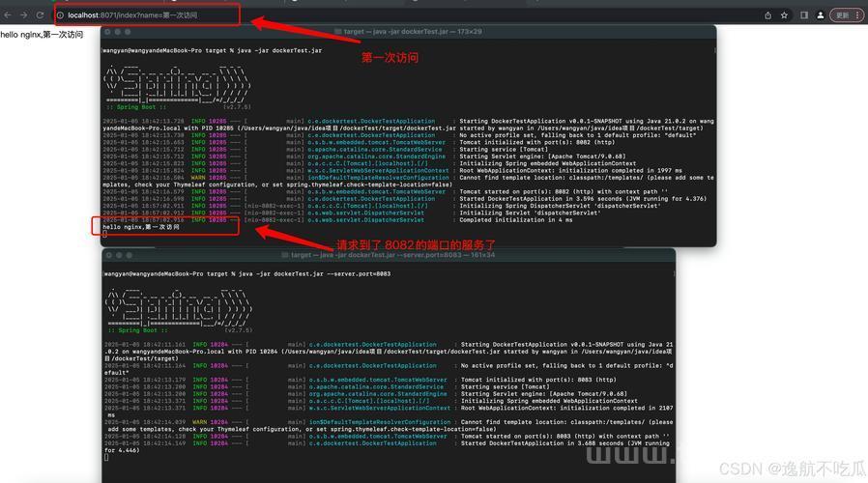
Task: Click WARN log entry in lower terminal
Action: [x=389, y=425]
